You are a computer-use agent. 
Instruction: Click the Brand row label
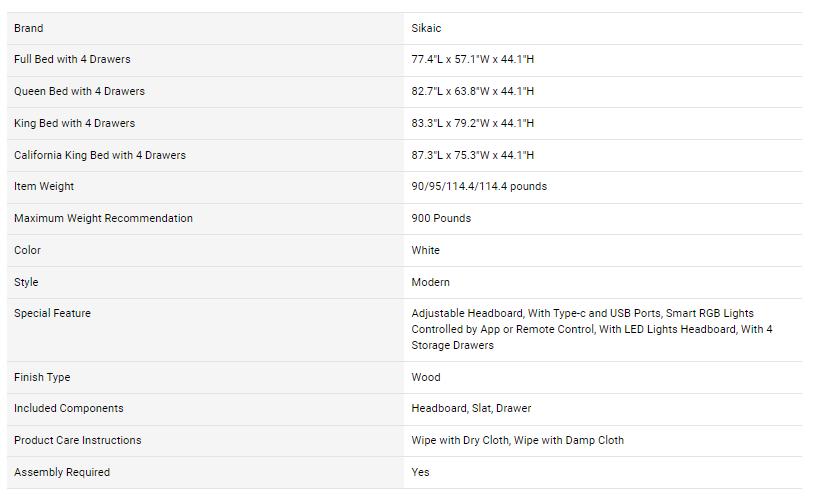(x=29, y=28)
